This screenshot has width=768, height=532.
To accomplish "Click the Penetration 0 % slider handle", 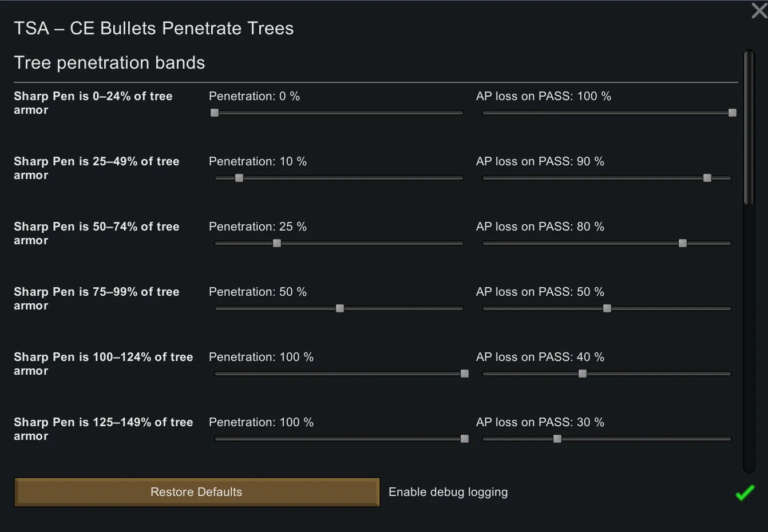I will click(215, 113).
